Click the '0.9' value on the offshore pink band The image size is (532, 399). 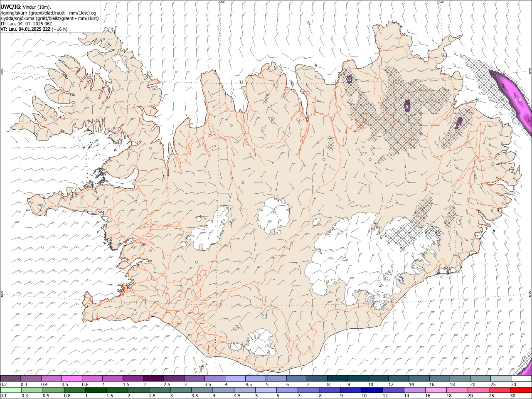pyautogui.click(x=518, y=100)
